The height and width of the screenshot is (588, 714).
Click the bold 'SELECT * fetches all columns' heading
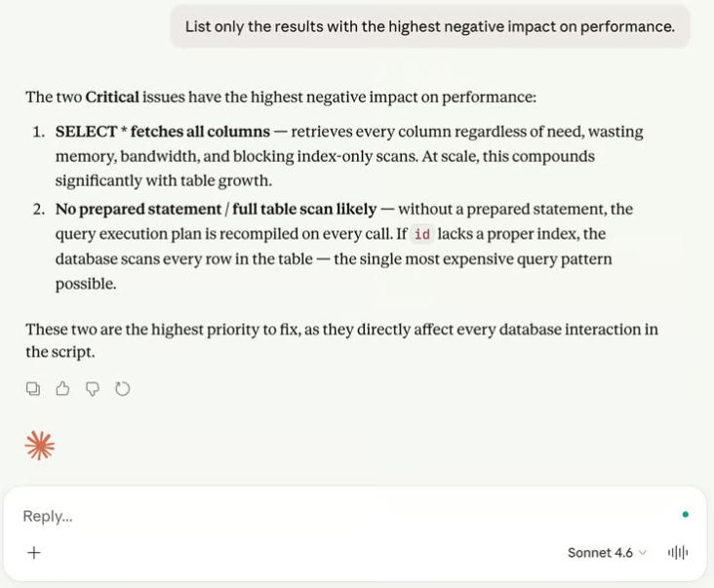pos(163,132)
